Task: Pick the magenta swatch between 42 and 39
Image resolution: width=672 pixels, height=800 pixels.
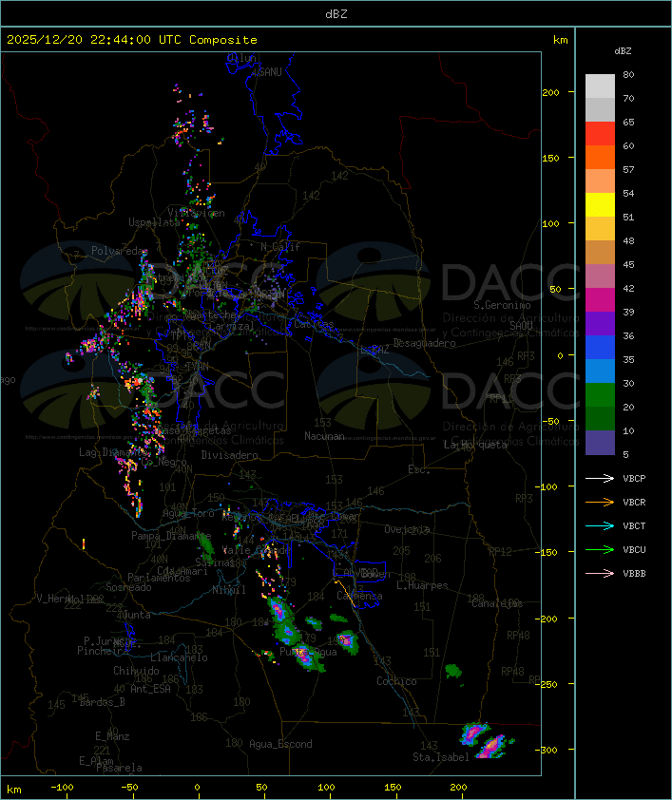Action: (x=600, y=299)
